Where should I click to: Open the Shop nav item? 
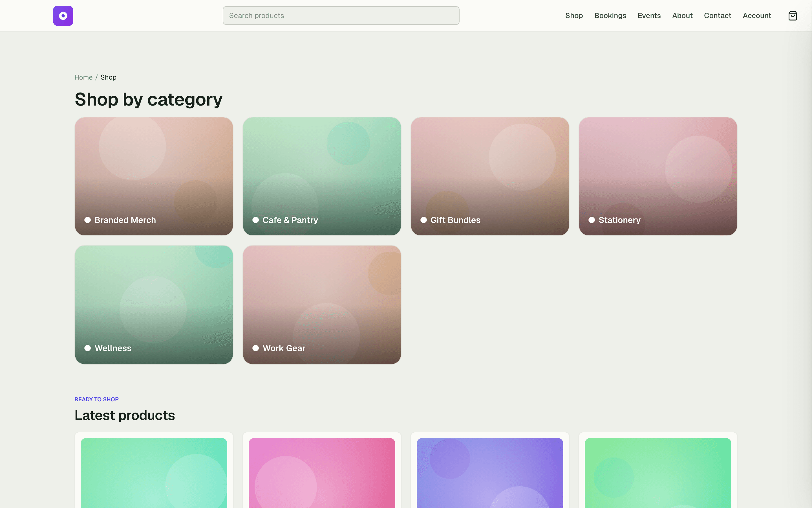[574, 16]
